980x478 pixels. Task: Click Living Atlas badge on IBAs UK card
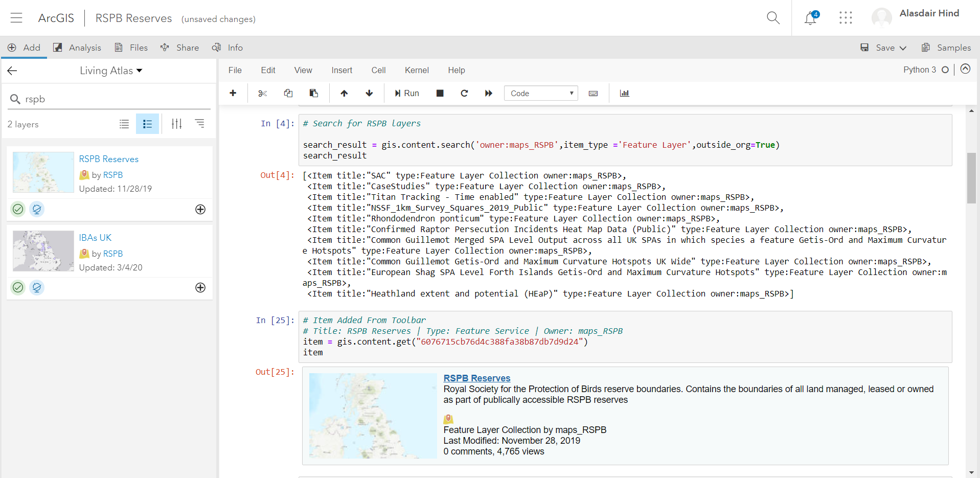tap(37, 287)
